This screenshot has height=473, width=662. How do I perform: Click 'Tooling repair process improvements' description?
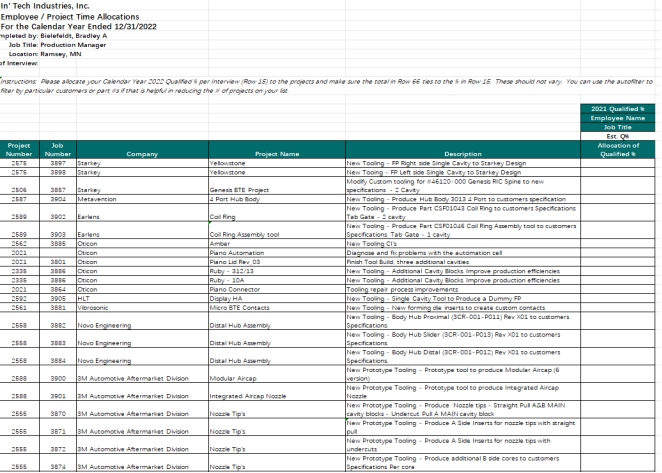pos(463,290)
